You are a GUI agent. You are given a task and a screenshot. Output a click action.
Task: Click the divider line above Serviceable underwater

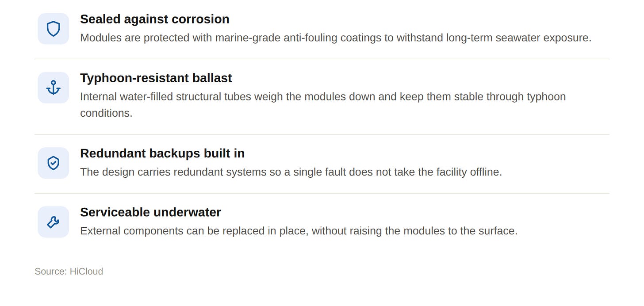coord(322,193)
